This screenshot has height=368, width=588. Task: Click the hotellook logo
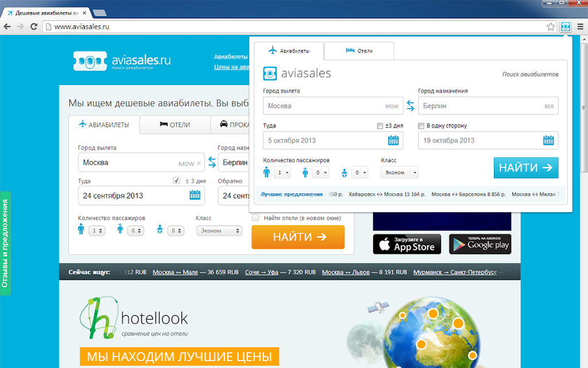[133, 319]
